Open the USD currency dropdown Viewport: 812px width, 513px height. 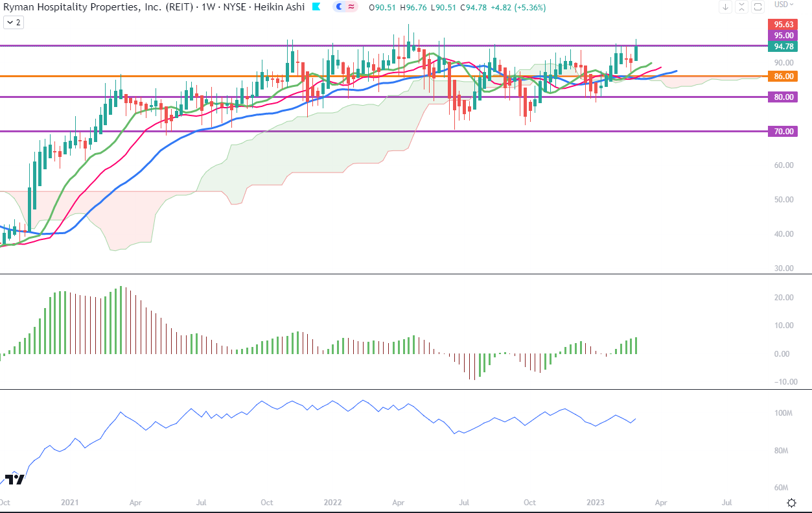[x=784, y=5]
